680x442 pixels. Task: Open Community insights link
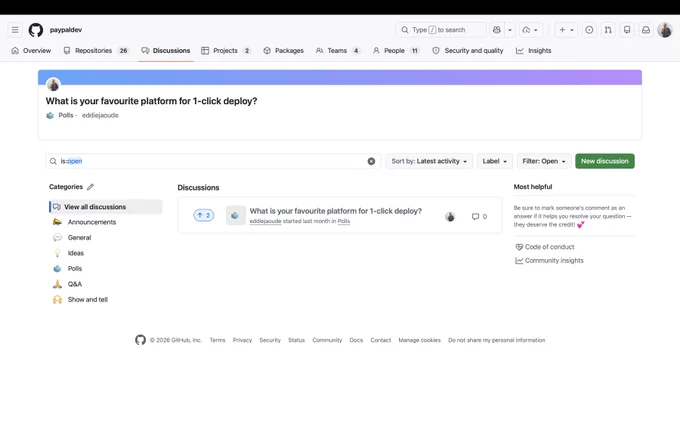tap(549, 261)
